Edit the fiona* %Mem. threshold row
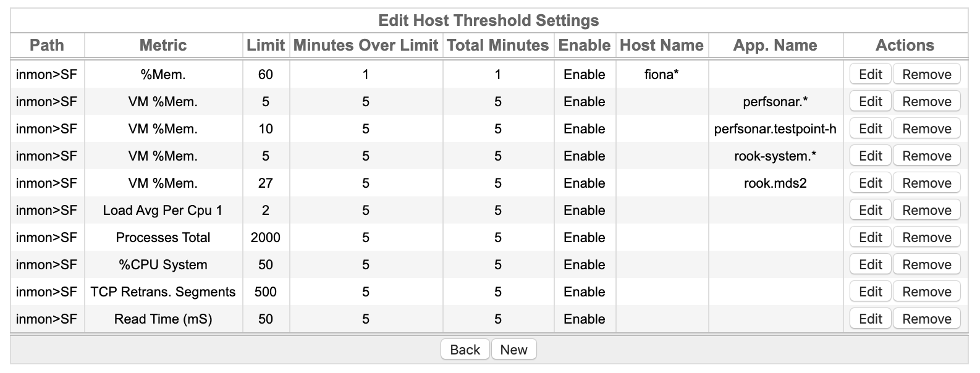This screenshot has height=373, width=980. 870,74
